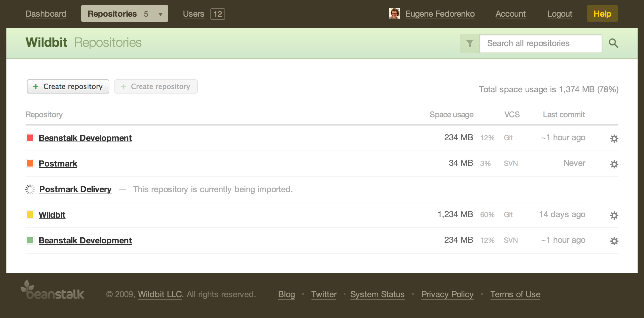644x318 pixels.
Task: Click the SVN label in Postmark row
Action: pyautogui.click(x=511, y=163)
